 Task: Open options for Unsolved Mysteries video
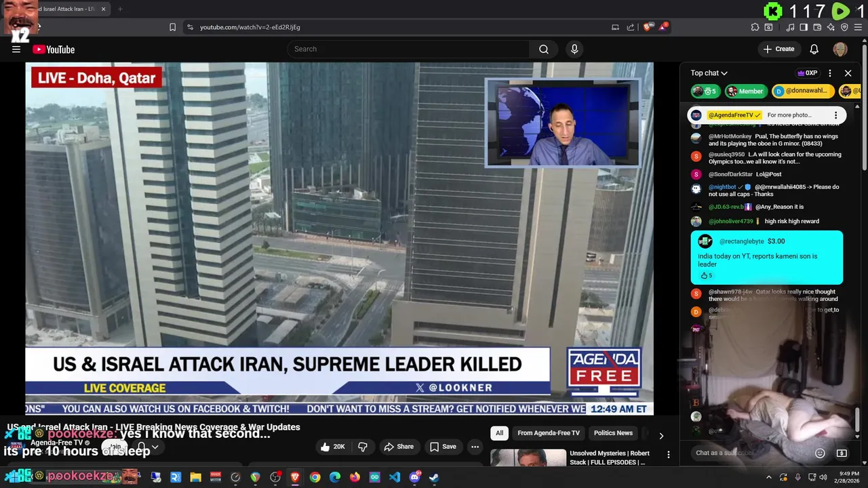(668, 455)
